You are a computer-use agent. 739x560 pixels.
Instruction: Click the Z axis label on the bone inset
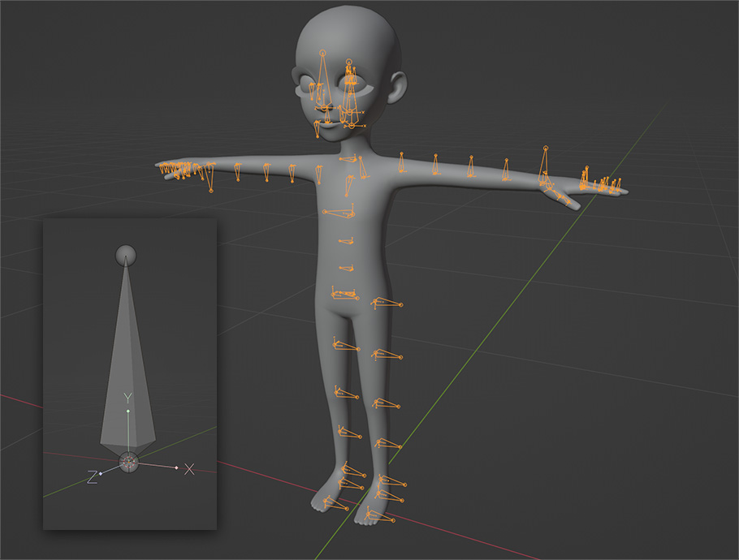click(x=92, y=477)
